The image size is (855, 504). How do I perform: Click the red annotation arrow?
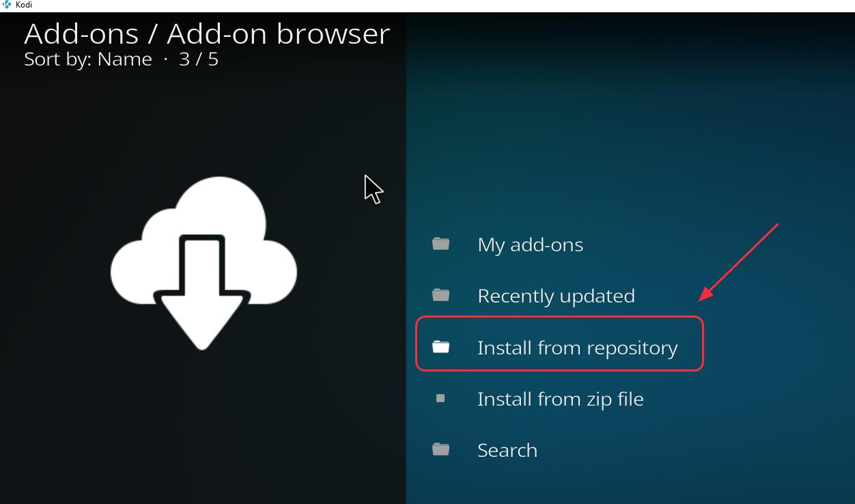pyautogui.click(x=739, y=262)
